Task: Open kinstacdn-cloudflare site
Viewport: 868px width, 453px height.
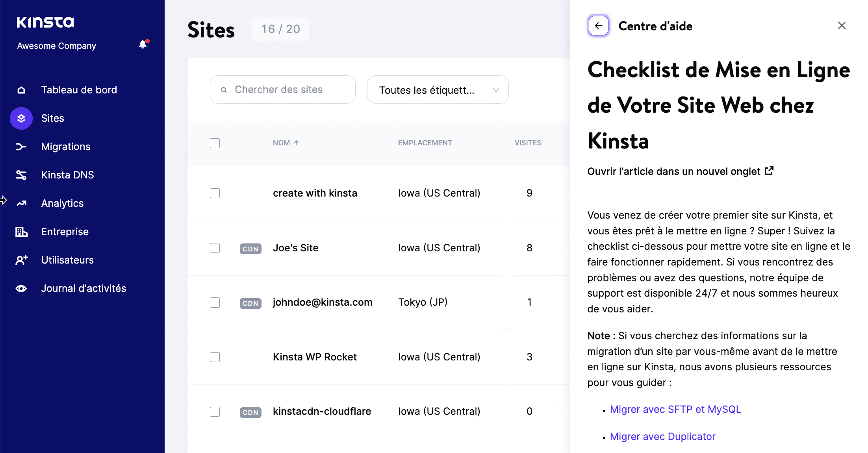Action: (x=322, y=411)
